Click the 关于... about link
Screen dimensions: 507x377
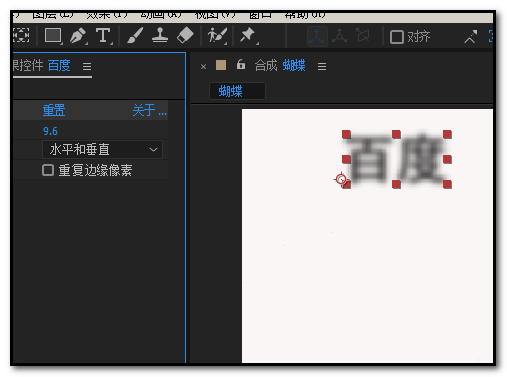coord(149,110)
